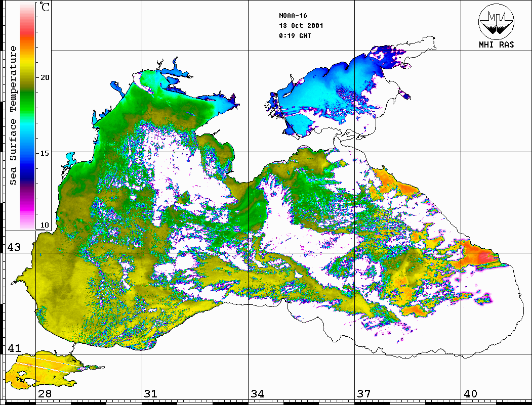Click the longitude label '37'
Viewport: 532px width, 405px height.
point(364,394)
